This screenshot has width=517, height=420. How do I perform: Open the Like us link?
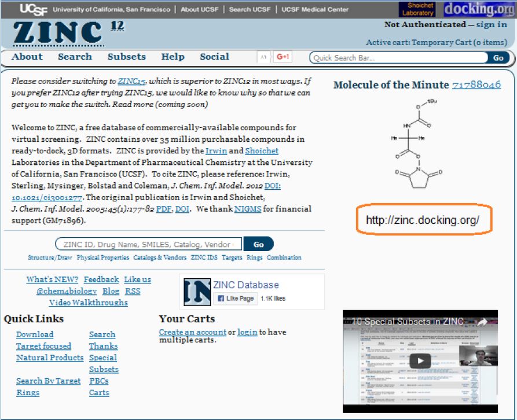[x=137, y=279]
